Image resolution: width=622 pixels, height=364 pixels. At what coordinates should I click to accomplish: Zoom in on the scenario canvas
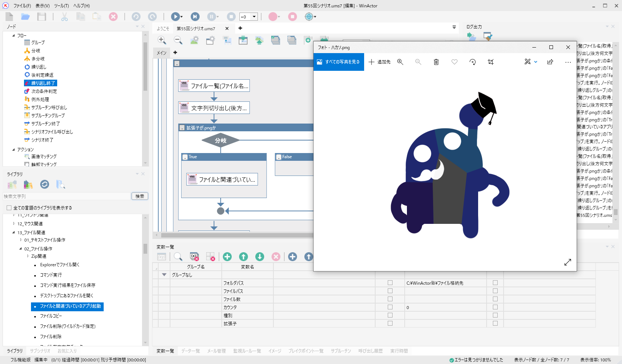coord(162,40)
